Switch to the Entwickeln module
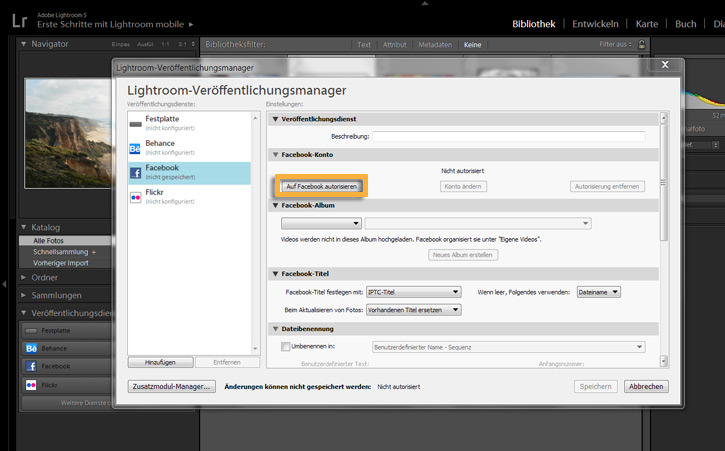Image resolution: width=725 pixels, height=451 pixels. click(595, 24)
